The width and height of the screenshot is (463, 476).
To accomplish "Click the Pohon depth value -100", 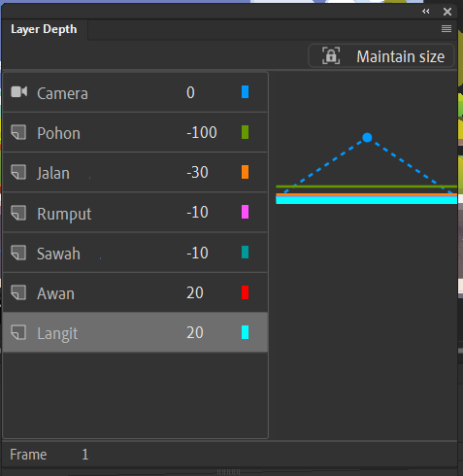I will tap(202, 132).
